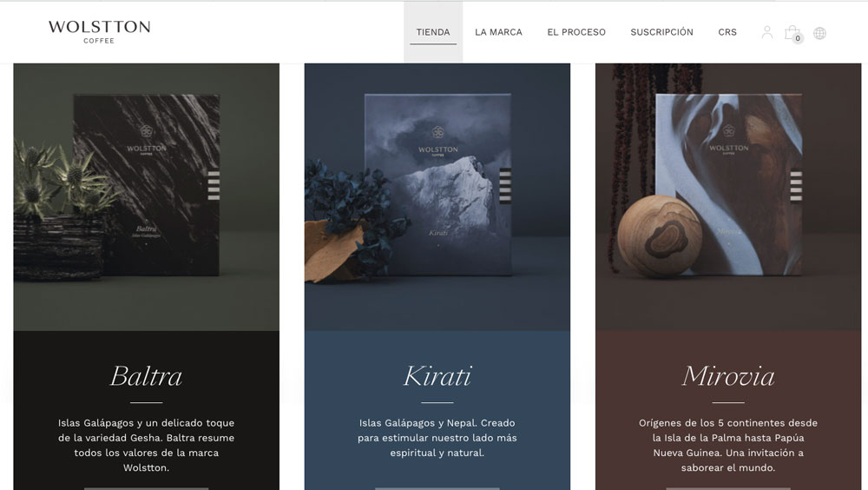868x490 pixels.
Task: Open the user account icon
Action: coord(766,32)
